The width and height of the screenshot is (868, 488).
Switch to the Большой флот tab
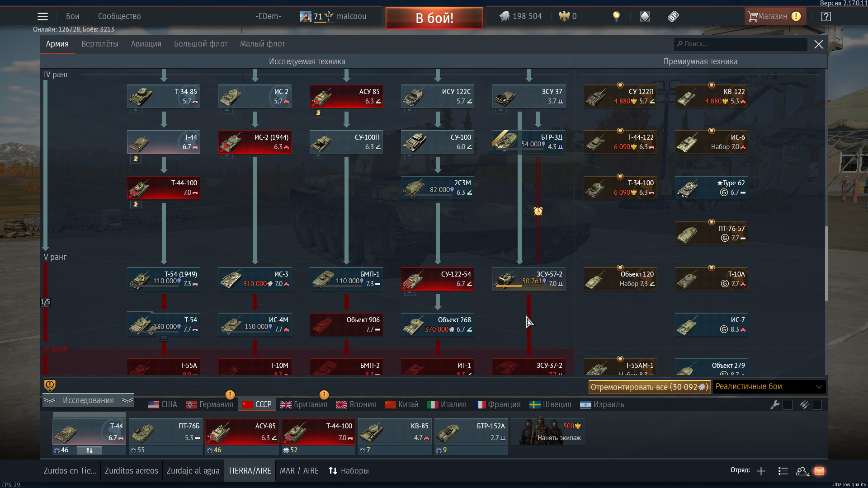tap(201, 44)
